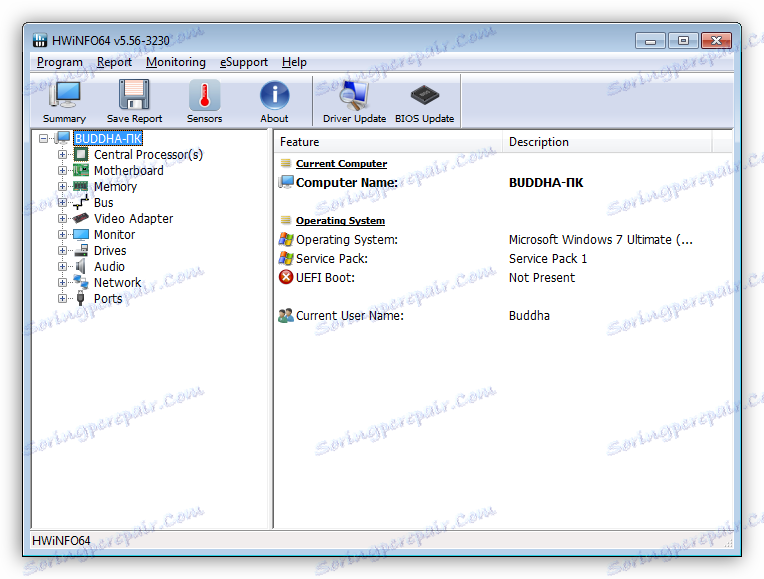The width and height of the screenshot is (764, 579).
Task: Click the Drives tree icon
Action: point(81,251)
